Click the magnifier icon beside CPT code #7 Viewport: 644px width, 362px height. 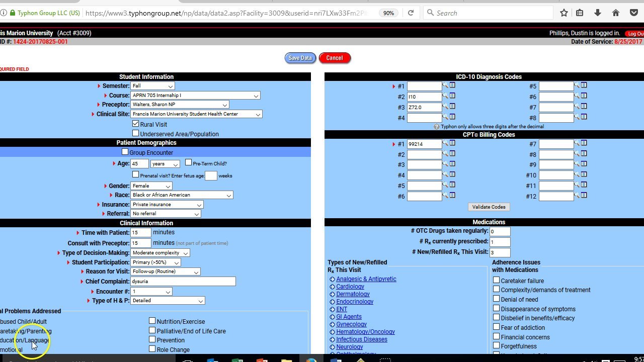(x=577, y=143)
